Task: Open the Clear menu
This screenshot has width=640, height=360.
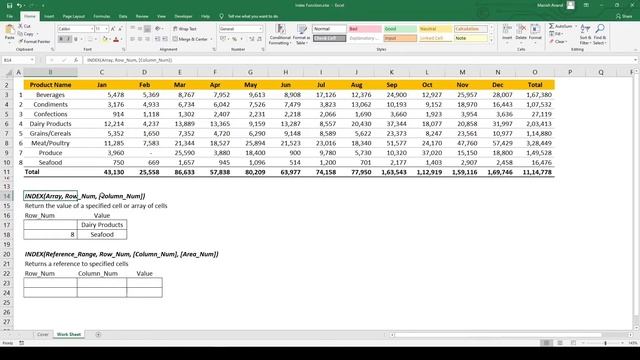Action: [558, 42]
